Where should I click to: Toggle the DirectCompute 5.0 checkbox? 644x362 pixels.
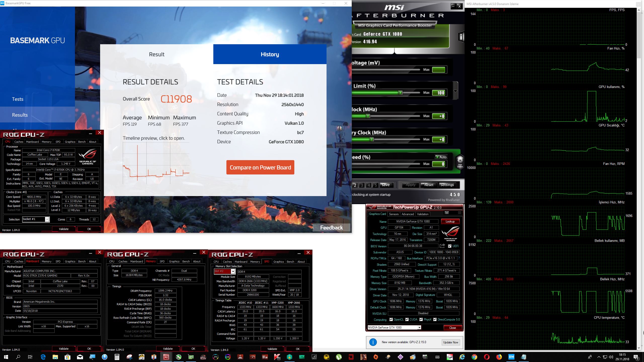click(434, 320)
